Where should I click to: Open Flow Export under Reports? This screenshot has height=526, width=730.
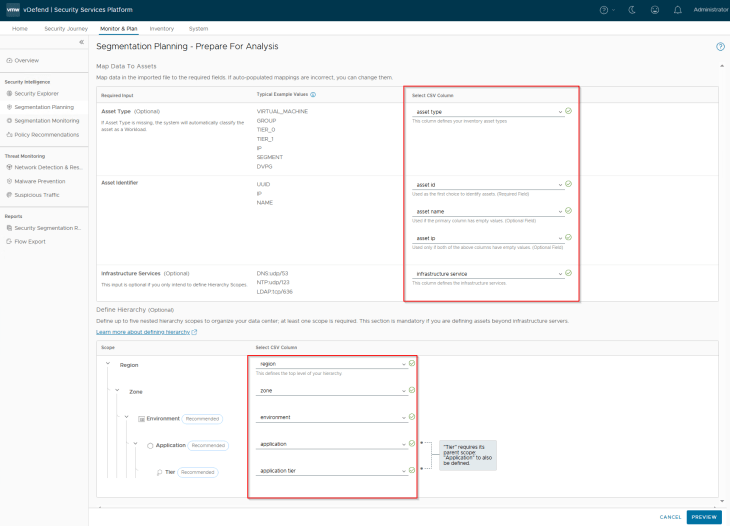[30, 241]
